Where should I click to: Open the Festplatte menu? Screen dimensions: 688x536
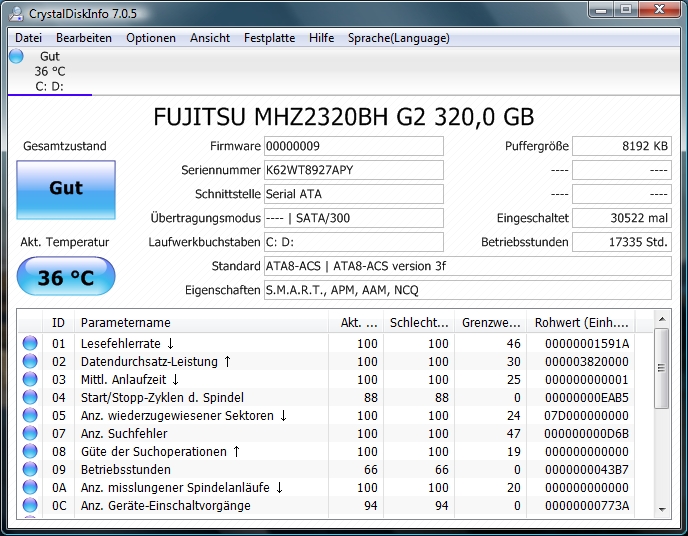pyautogui.click(x=269, y=38)
